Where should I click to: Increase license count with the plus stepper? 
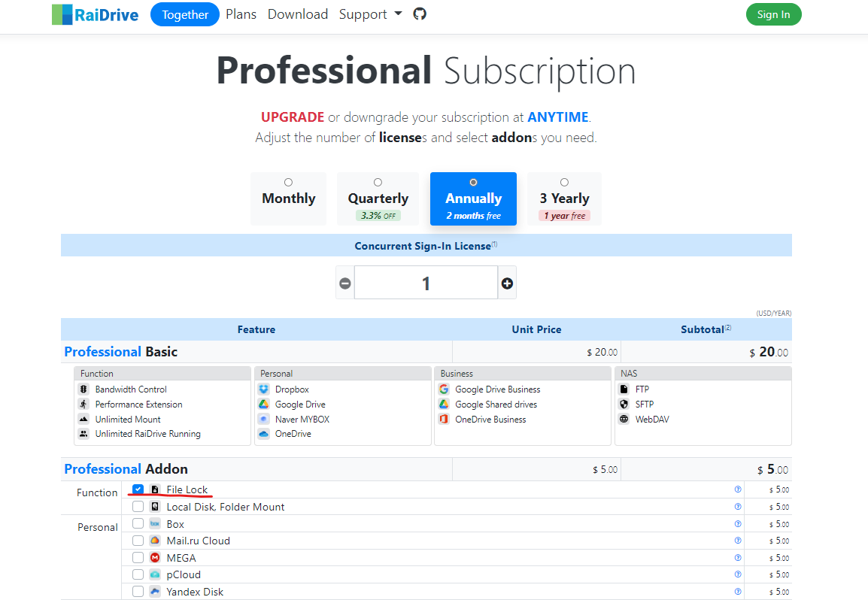click(507, 282)
